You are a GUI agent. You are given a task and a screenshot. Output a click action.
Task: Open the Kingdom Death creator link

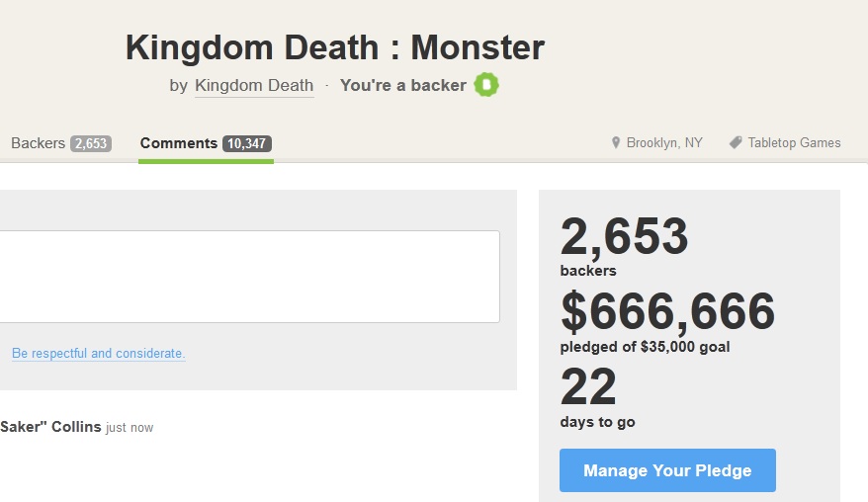[x=254, y=85]
